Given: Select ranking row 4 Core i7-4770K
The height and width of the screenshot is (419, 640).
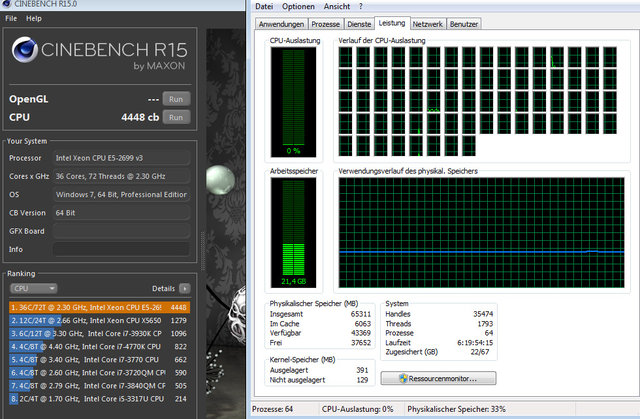Looking at the screenshot, I should (99, 346).
